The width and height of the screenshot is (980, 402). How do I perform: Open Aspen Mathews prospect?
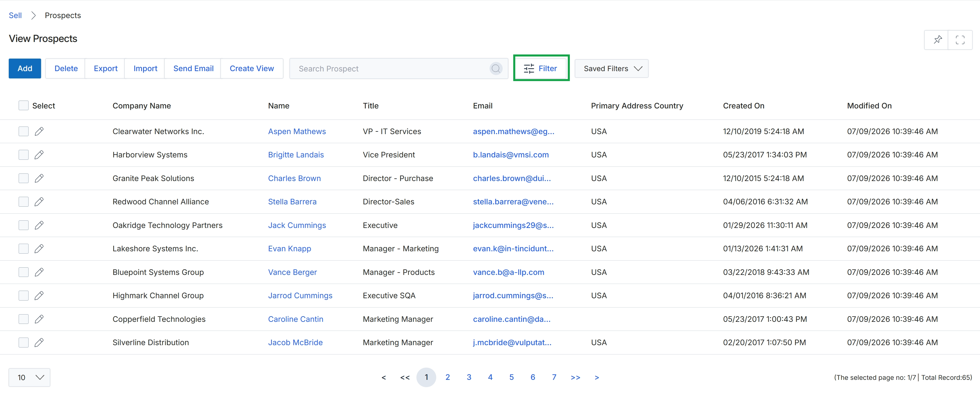[297, 131]
